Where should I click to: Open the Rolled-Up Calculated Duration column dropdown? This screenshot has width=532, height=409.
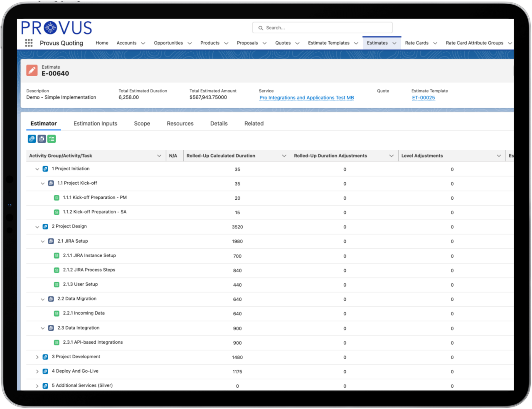click(284, 156)
